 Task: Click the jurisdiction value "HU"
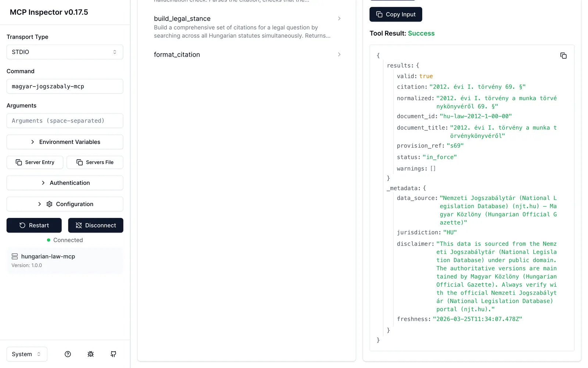(x=450, y=233)
